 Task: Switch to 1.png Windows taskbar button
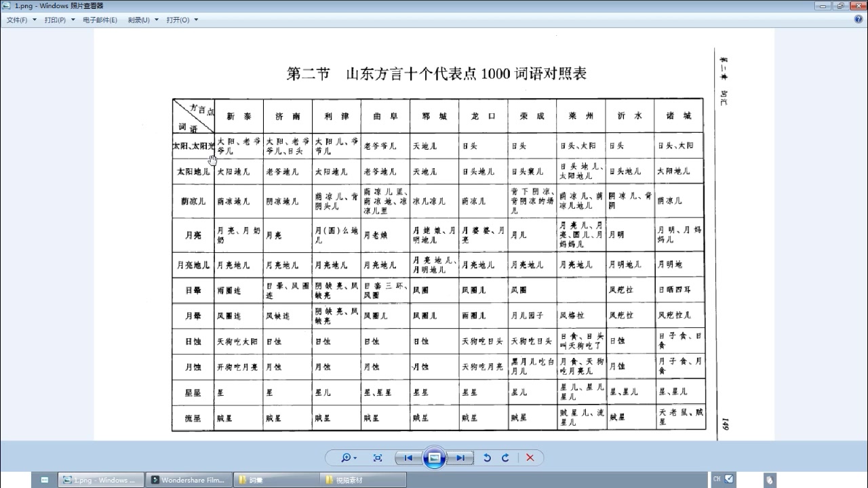click(100, 480)
